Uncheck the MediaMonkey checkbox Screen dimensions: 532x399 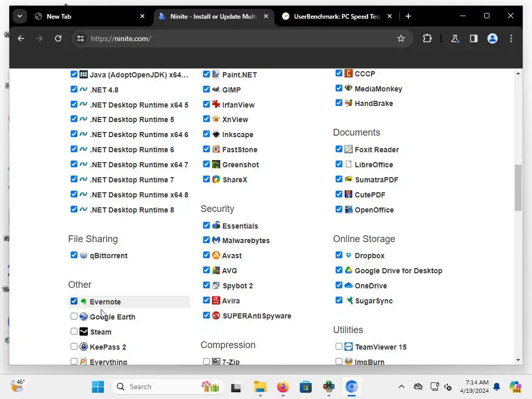(x=339, y=88)
